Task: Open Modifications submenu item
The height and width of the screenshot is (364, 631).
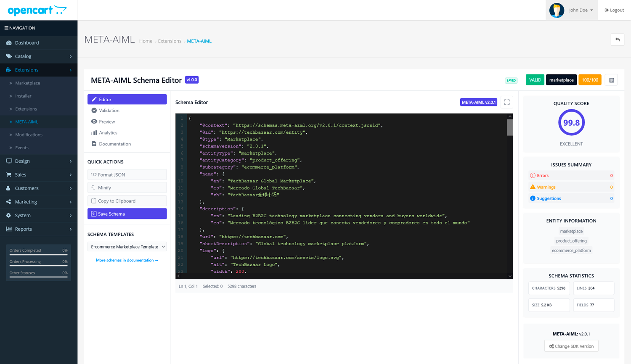Action: (39, 135)
